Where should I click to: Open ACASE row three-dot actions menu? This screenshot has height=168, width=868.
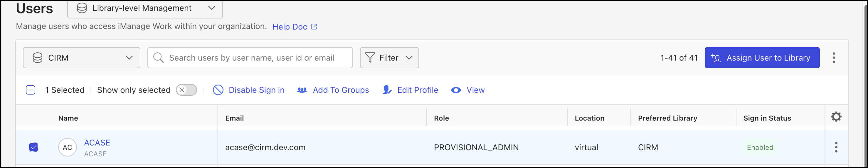(836, 147)
